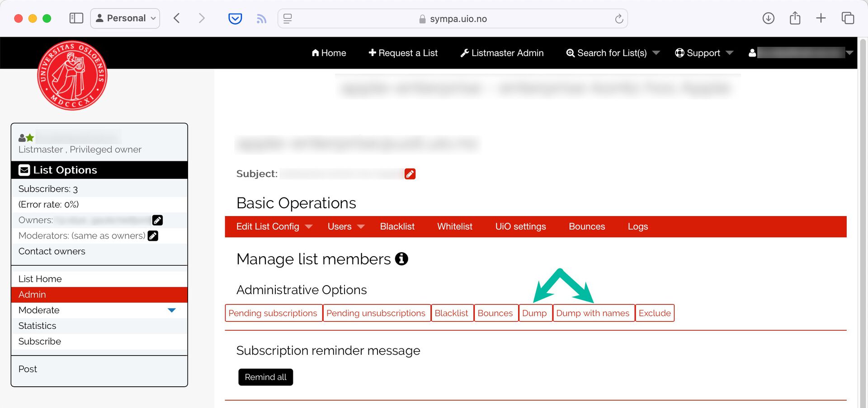Click the Remind all button
Image resolution: width=868 pixels, height=408 pixels.
click(265, 377)
